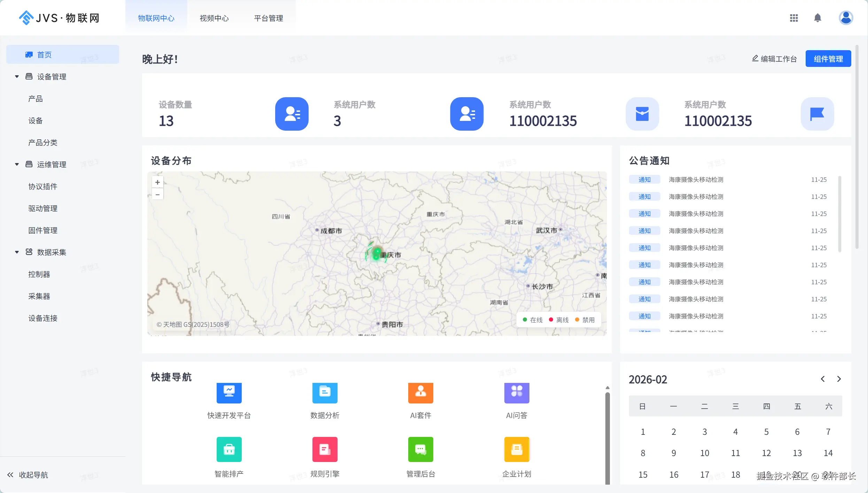Click the map zoom in button

[157, 182]
